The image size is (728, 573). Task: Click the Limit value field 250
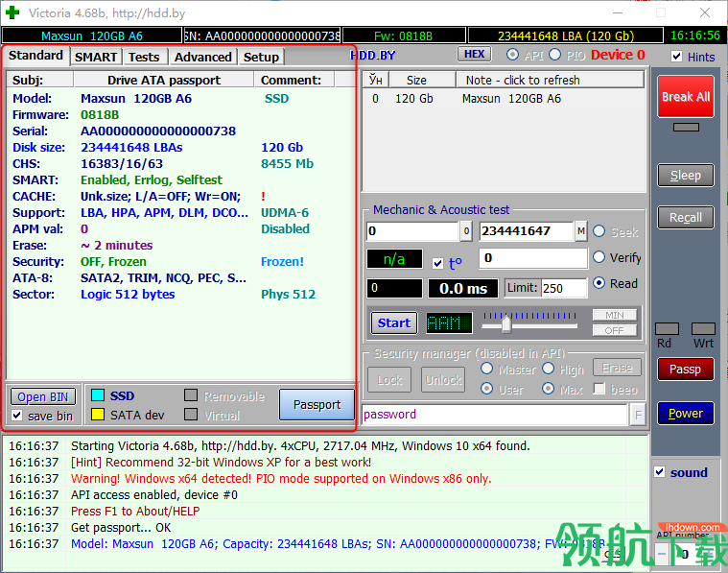click(564, 289)
